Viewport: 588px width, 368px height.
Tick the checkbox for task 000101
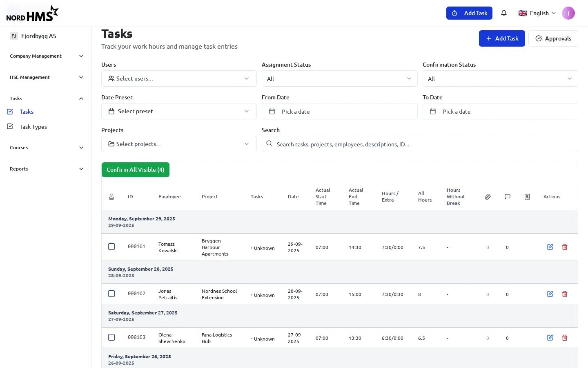111,247
